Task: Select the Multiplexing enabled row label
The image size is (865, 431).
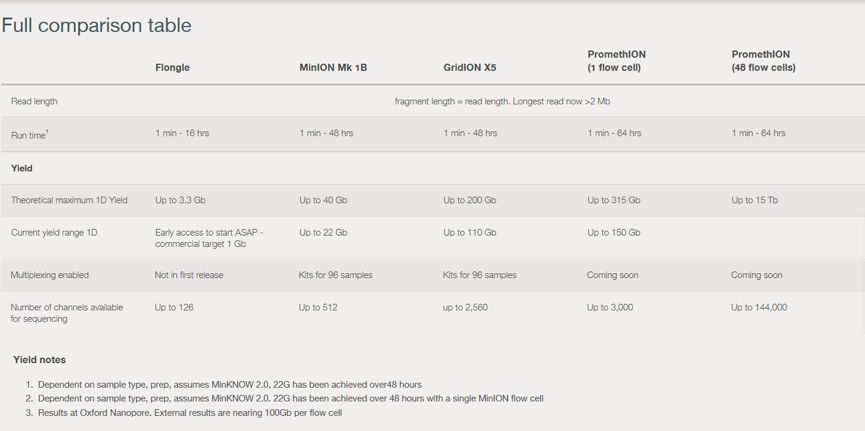Action: point(50,275)
